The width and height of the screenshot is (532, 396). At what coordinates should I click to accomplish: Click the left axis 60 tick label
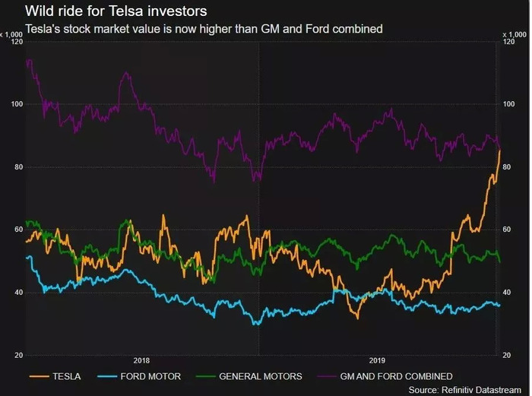tap(19, 230)
